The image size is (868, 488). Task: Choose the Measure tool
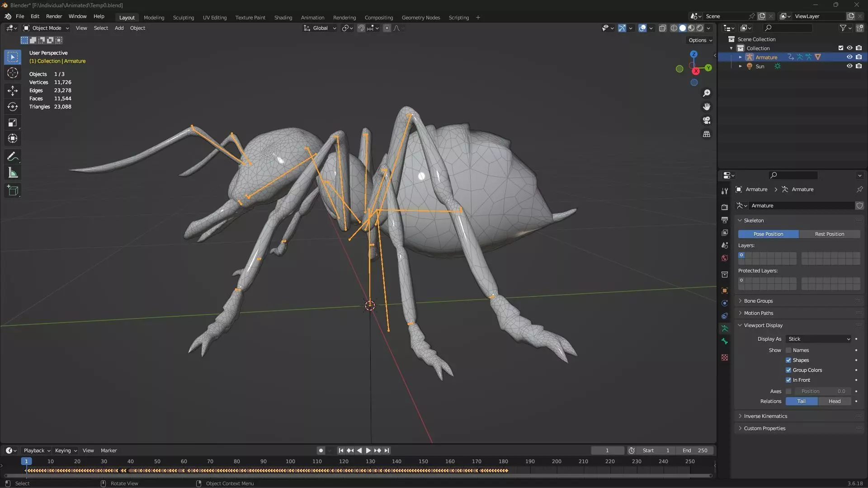point(13,173)
